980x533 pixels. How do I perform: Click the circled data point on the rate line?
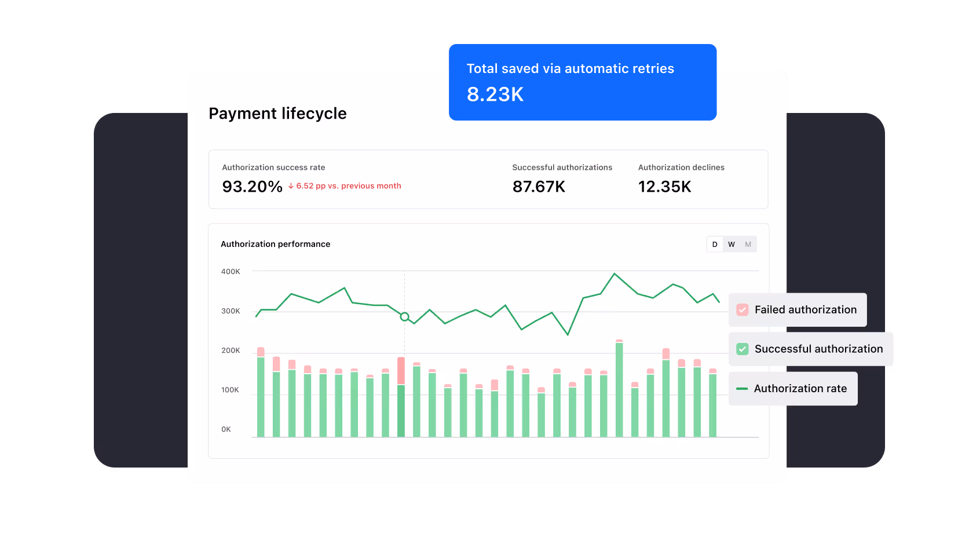tap(404, 317)
